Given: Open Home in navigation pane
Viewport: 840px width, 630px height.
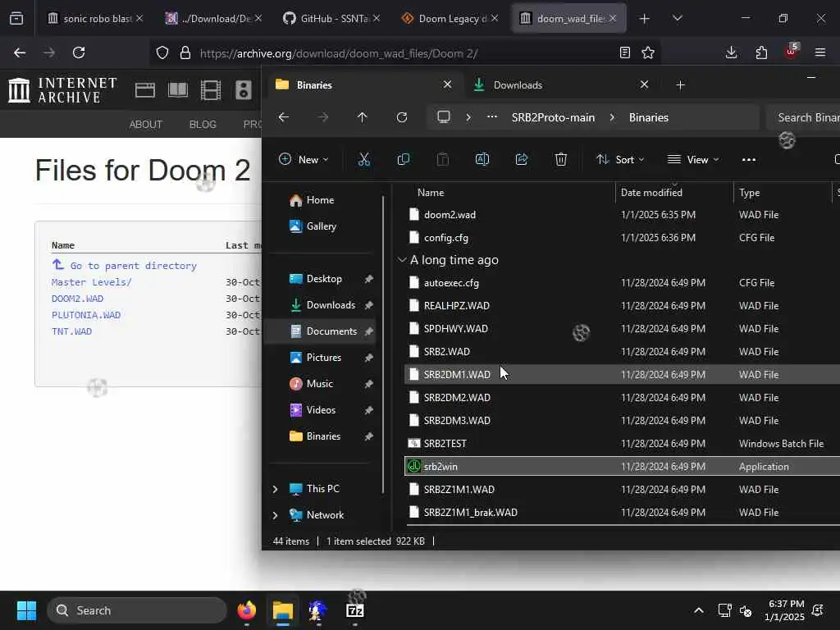Looking at the screenshot, I should [x=320, y=200].
